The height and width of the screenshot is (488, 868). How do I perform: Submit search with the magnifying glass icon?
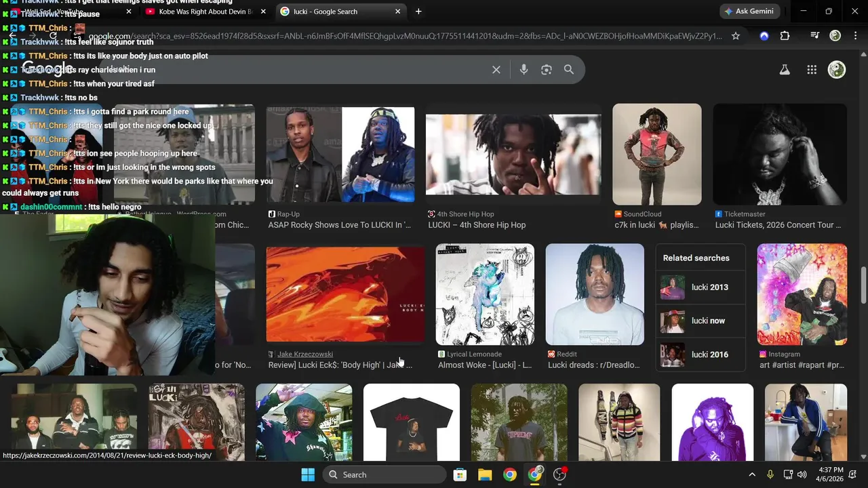[569, 70]
